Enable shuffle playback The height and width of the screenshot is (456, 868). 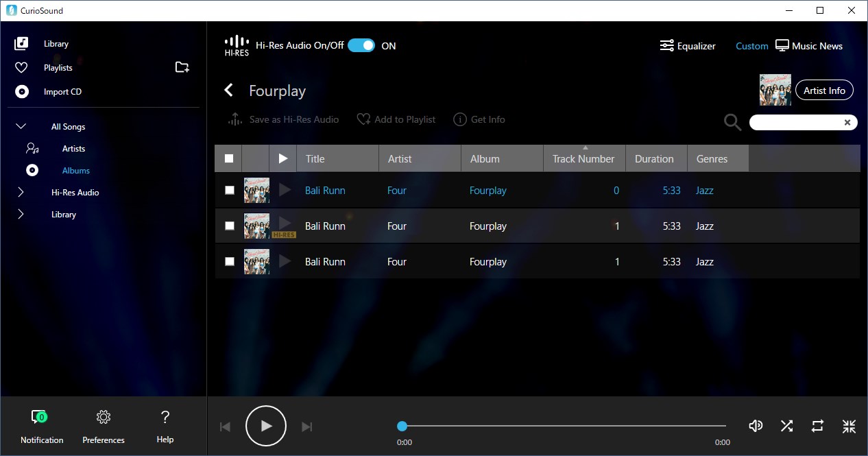(x=786, y=426)
